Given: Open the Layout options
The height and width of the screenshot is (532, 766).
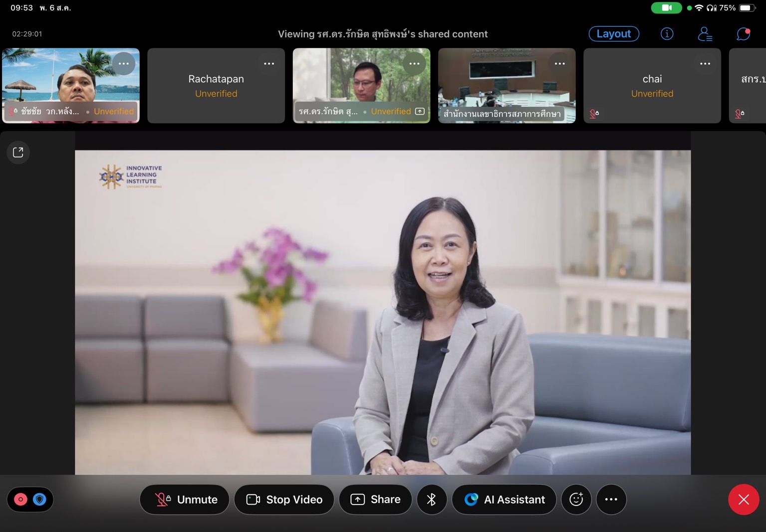Looking at the screenshot, I should click(614, 34).
